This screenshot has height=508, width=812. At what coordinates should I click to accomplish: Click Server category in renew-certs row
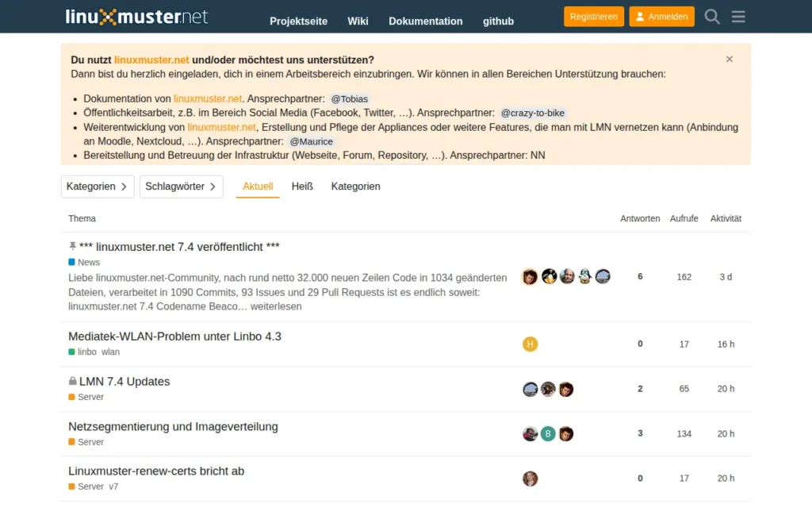click(86, 487)
